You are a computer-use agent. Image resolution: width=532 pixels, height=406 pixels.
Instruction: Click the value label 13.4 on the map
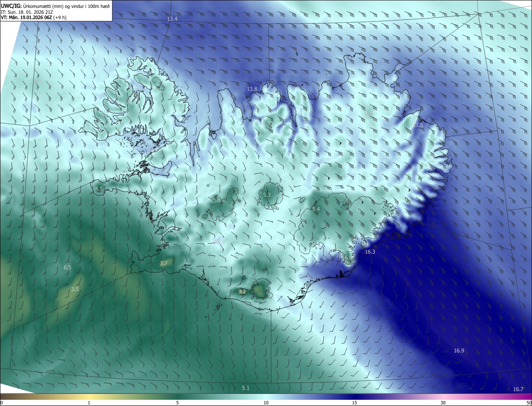click(172, 19)
